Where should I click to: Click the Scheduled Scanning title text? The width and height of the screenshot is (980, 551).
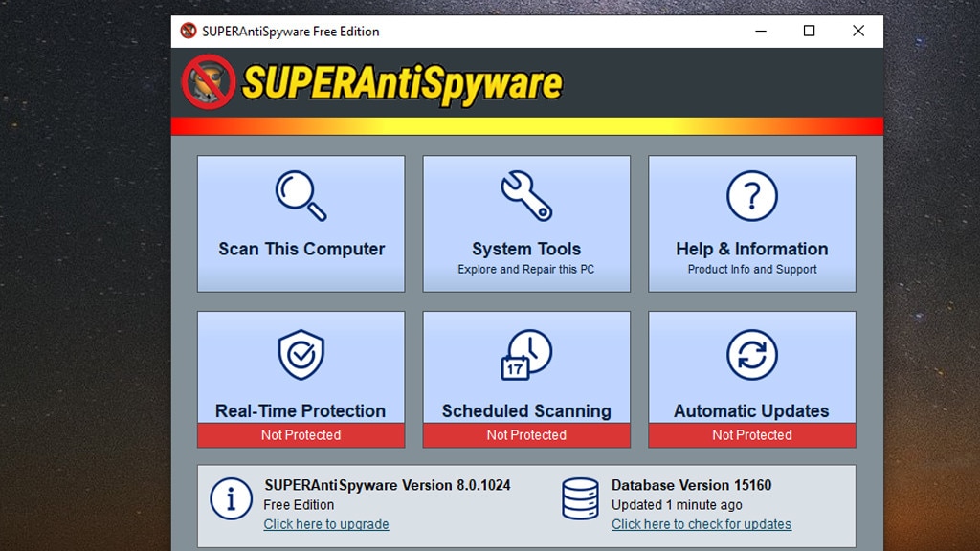(526, 410)
